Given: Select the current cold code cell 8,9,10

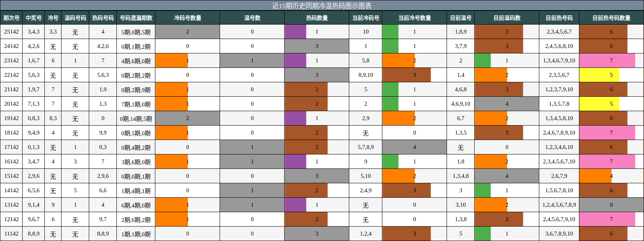Looking at the screenshot, I should click(366, 75).
